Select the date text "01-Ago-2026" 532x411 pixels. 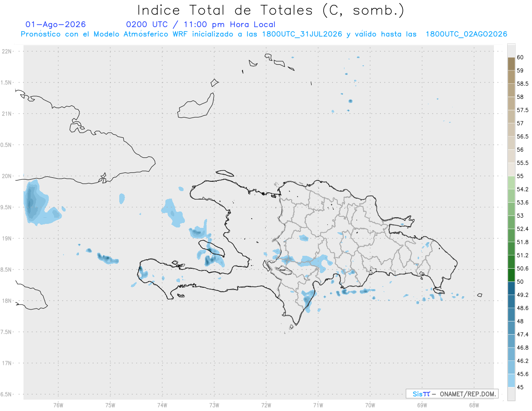pyautogui.click(x=56, y=24)
